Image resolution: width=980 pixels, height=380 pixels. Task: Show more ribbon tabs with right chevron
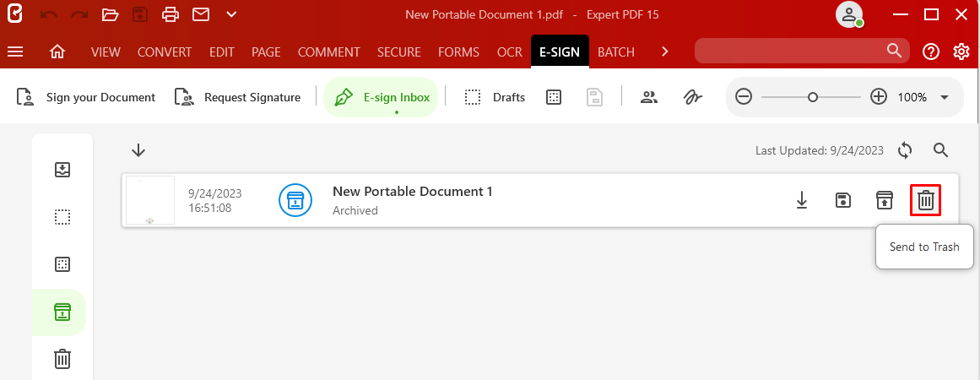[665, 52]
